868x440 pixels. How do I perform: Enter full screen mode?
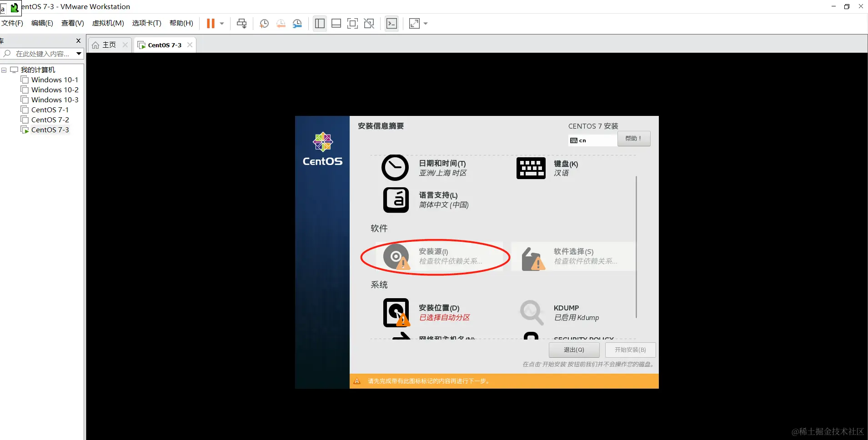[x=353, y=24]
